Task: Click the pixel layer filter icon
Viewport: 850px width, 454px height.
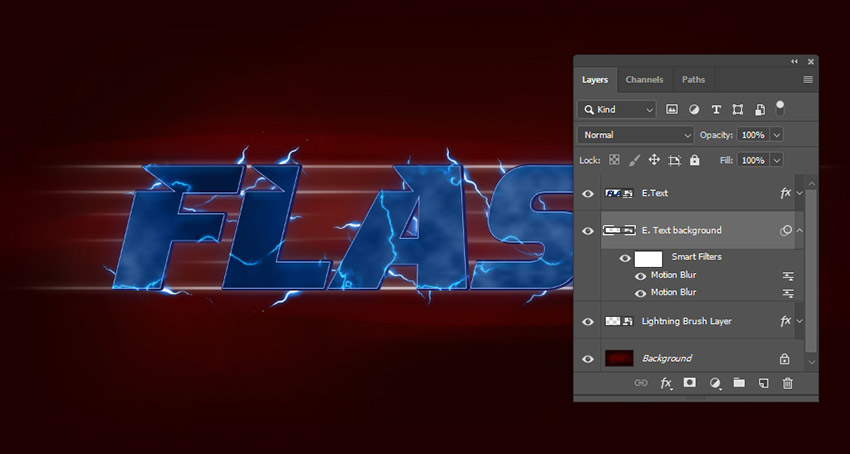Action: click(x=672, y=109)
